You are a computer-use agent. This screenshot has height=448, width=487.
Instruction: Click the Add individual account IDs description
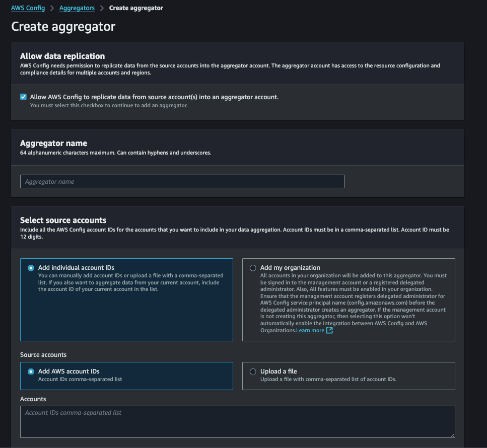(130, 282)
